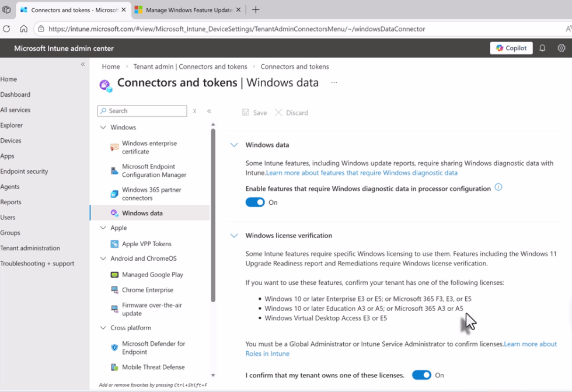Click the Save toolbar button
The width and height of the screenshot is (572, 392).
[x=254, y=113]
